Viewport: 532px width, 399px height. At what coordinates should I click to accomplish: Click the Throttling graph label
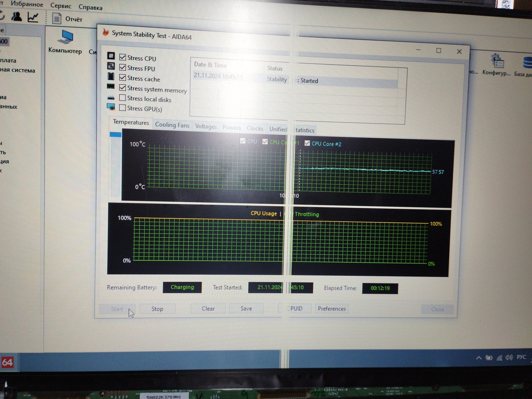click(x=307, y=214)
